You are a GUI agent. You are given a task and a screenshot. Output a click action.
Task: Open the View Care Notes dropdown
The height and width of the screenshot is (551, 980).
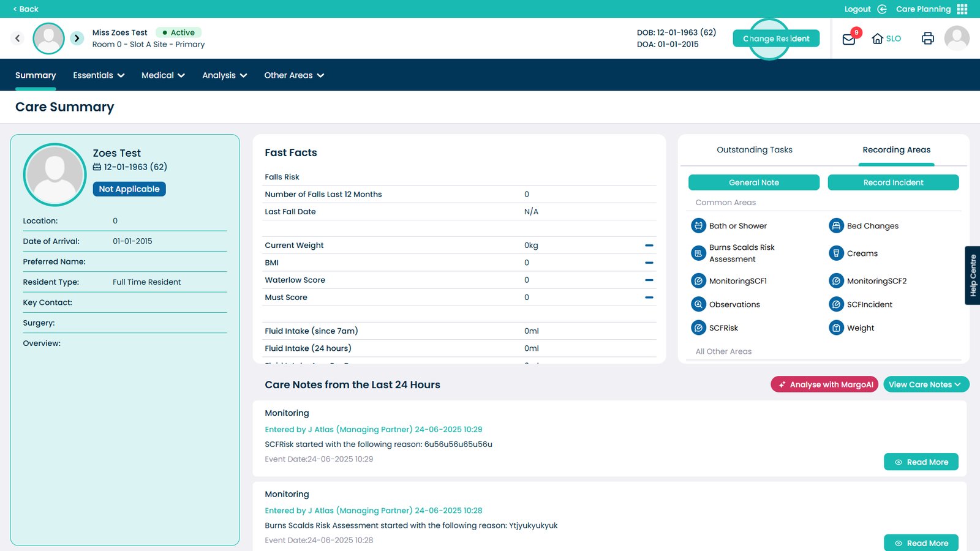pos(925,384)
